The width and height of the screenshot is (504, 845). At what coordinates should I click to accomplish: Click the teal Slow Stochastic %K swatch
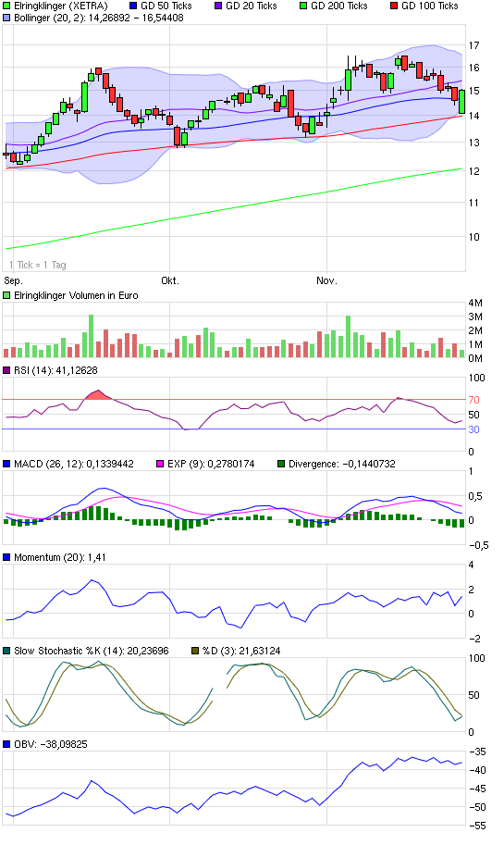tap(6, 651)
